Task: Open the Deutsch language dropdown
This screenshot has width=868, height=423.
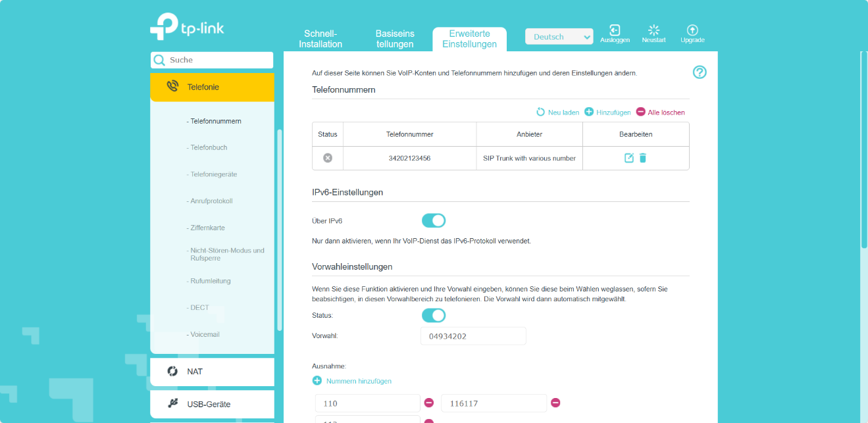Action: (559, 37)
